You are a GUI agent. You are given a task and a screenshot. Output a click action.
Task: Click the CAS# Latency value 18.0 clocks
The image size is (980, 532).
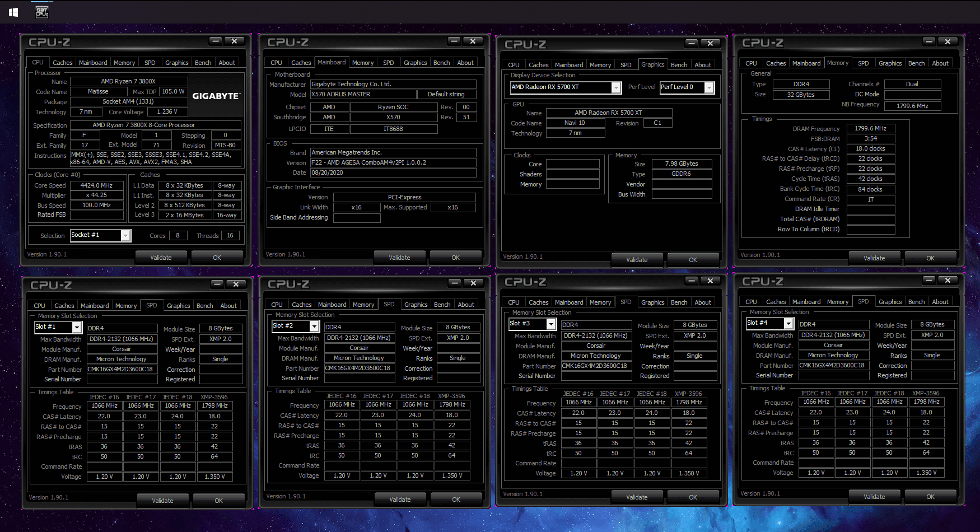[x=871, y=149]
